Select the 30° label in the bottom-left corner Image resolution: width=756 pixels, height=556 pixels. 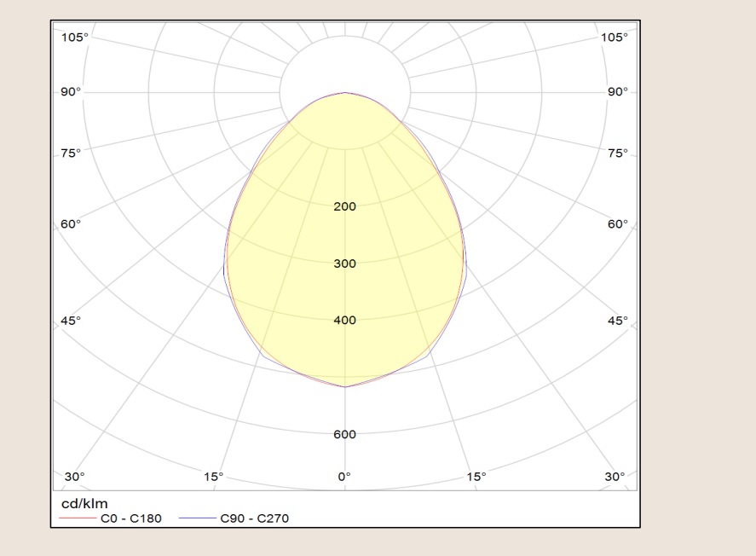tap(74, 477)
